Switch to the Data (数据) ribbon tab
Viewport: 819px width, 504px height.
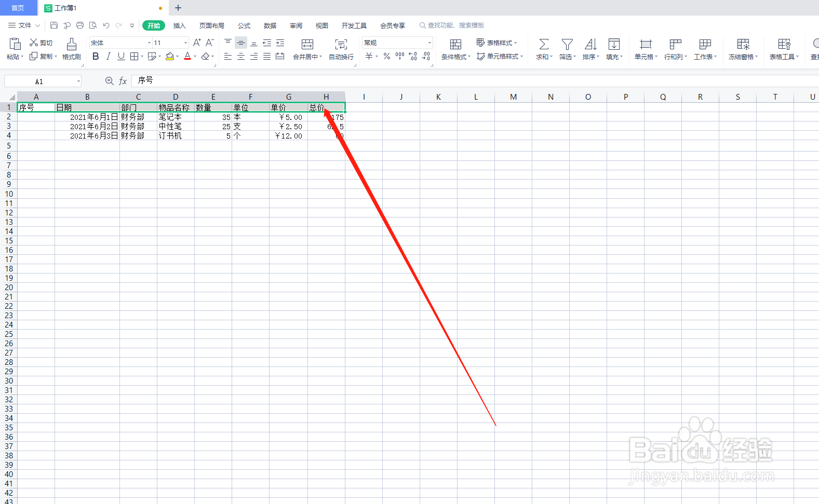(270, 25)
